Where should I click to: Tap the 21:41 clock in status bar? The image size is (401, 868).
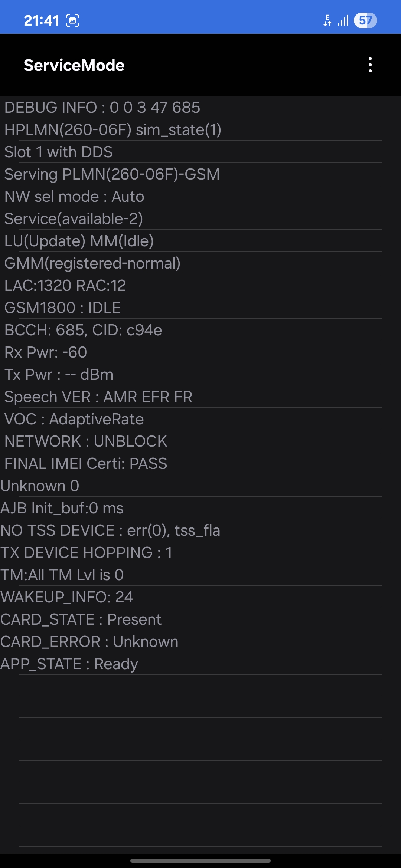(42, 21)
